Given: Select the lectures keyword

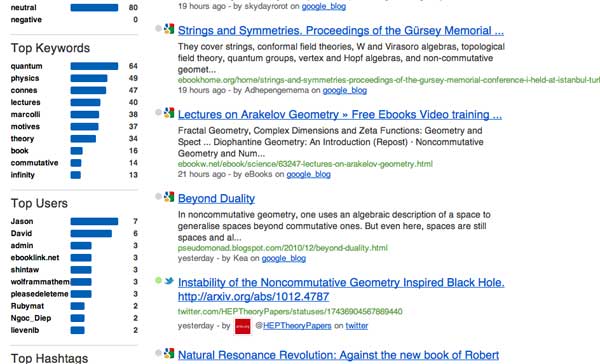Looking at the screenshot, I should 25,103.
